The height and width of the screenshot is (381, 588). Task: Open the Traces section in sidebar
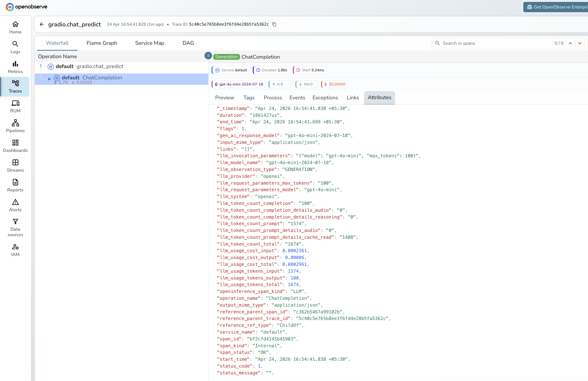15,87
